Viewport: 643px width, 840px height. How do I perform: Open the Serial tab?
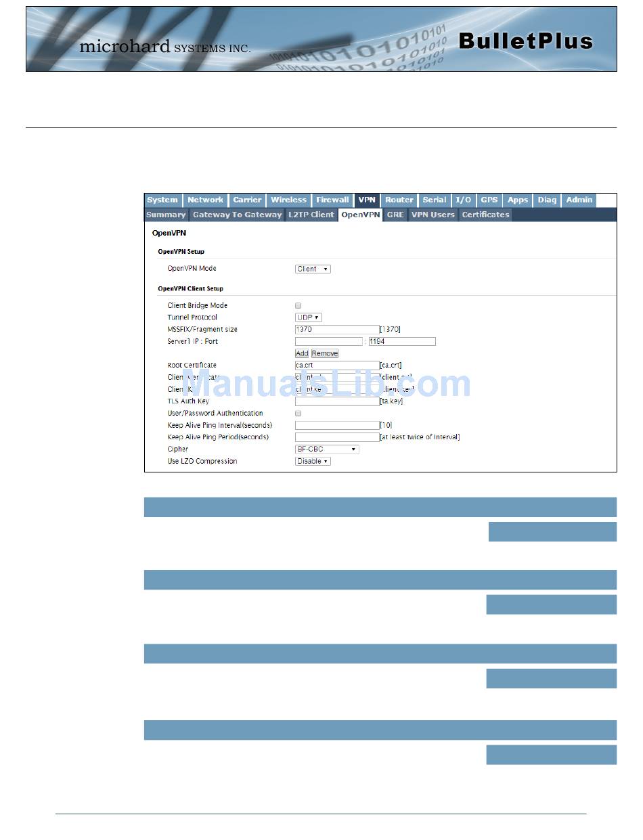[435, 200]
